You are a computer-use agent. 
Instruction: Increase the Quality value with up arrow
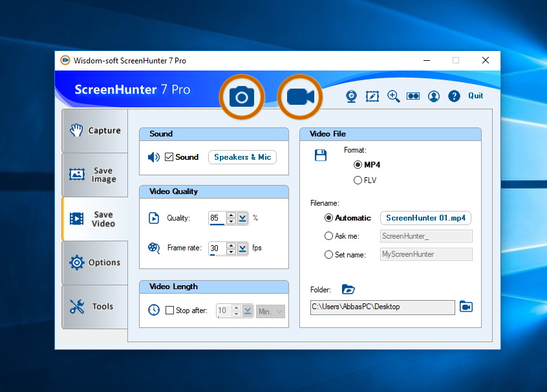click(x=231, y=215)
